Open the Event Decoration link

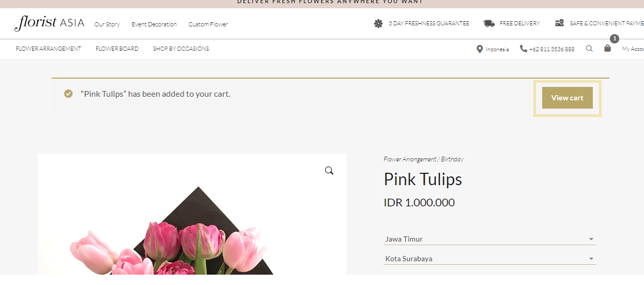coord(154,24)
